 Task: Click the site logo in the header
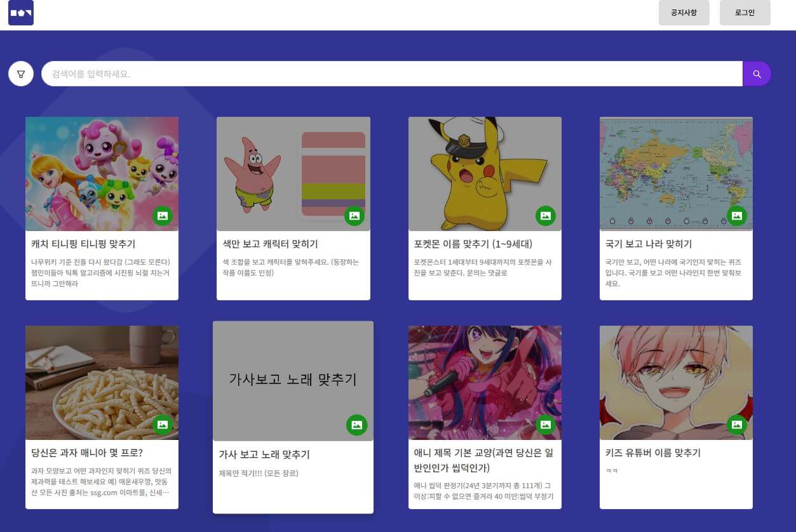(21, 13)
